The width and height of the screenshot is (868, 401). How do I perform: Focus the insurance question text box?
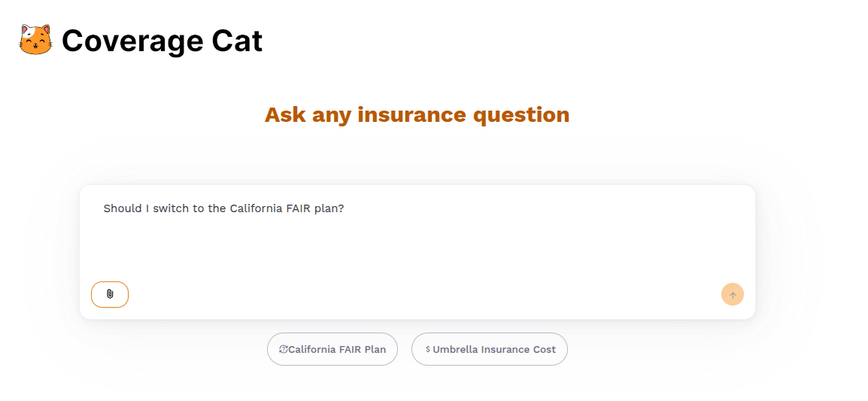417,241
